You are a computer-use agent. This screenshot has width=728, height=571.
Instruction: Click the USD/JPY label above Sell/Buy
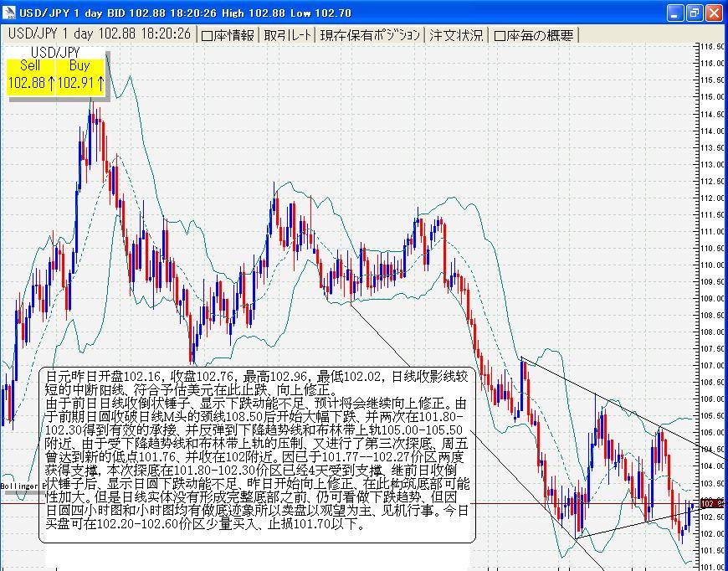click(56, 52)
